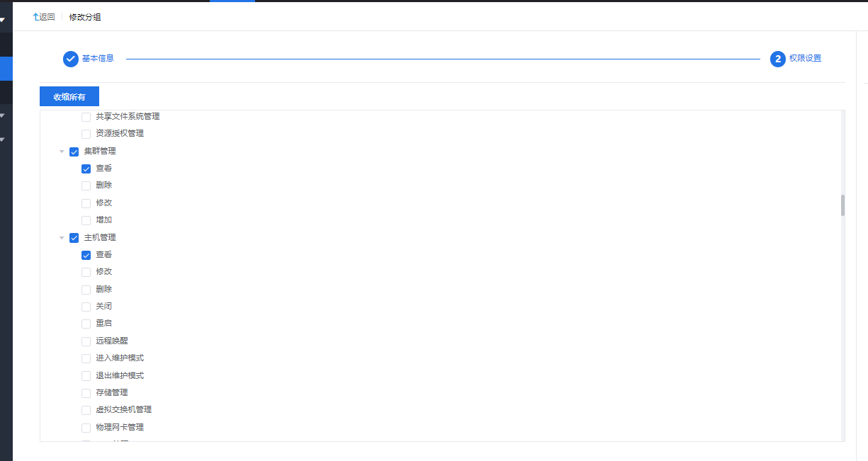Click the step 2 权限设置 circle icon

pyautogui.click(x=778, y=59)
